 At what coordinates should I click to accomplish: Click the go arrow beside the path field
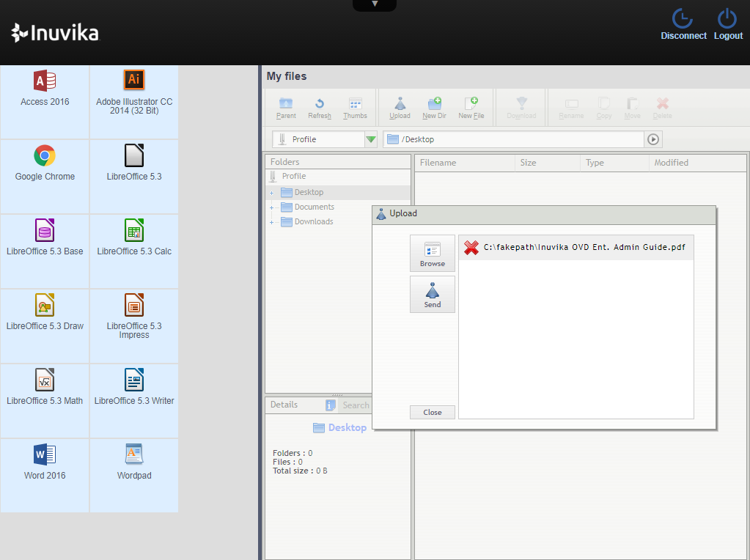[x=652, y=139]
